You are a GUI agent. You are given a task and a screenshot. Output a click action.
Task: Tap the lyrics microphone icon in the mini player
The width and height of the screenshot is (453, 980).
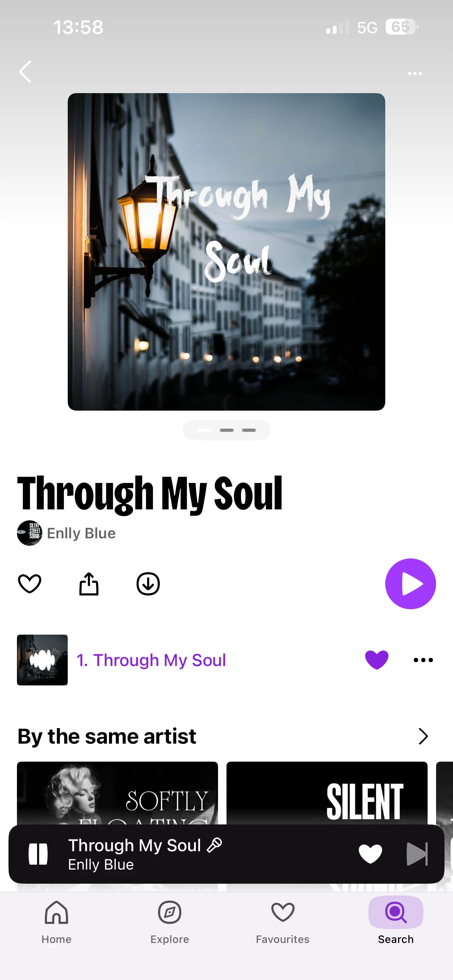(215, 845)
